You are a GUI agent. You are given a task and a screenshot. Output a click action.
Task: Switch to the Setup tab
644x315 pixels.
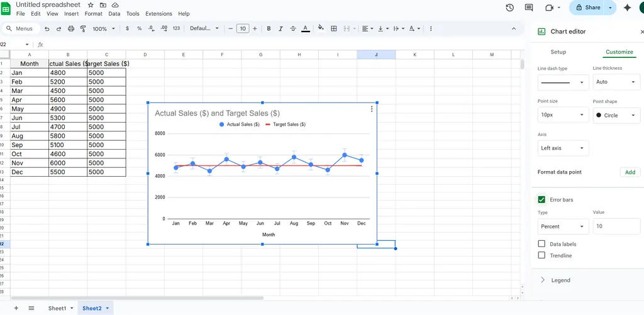coord(558,52)
